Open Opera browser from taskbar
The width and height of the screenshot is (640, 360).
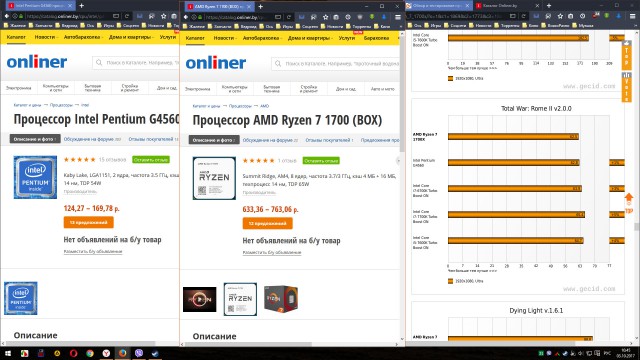pyautogui.click(x=73, y=353)
